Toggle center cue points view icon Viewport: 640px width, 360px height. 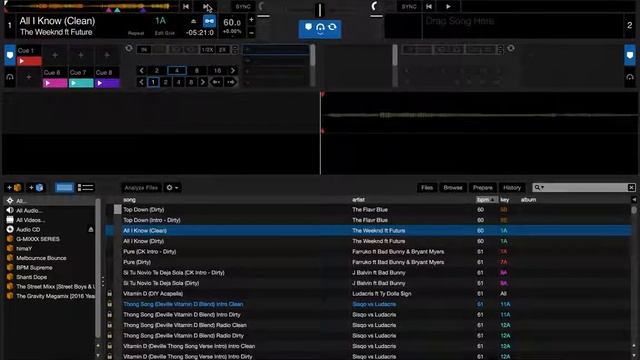(309, 27)
